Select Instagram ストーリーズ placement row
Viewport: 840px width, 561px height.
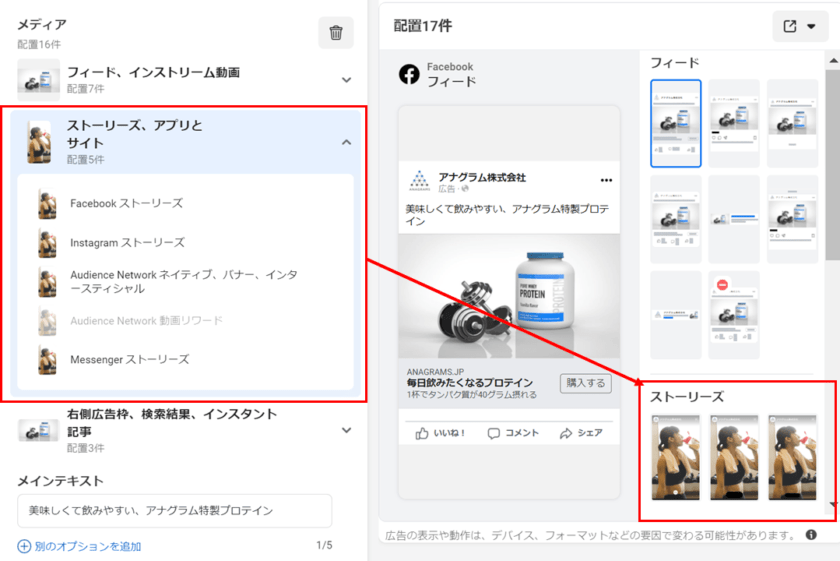click(x=185, y=243)
